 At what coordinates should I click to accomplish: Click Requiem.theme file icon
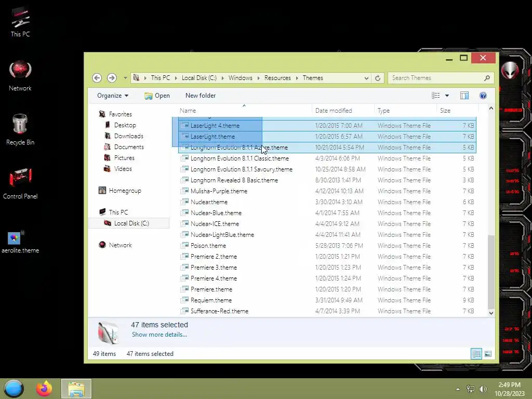coord(184,300)
